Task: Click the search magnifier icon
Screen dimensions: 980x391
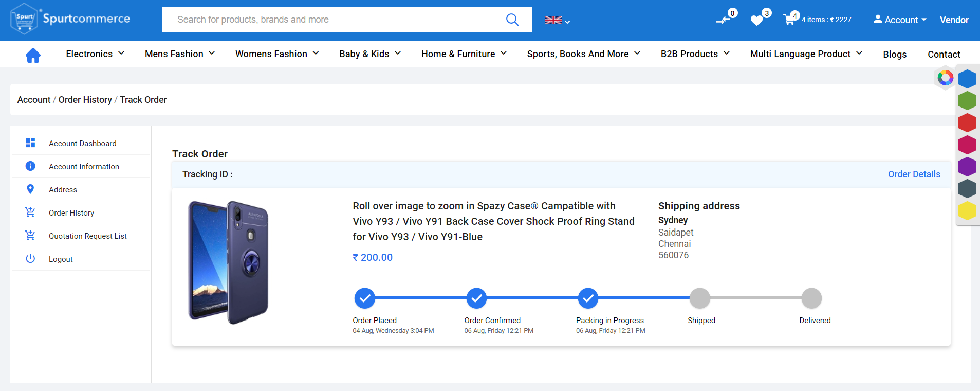Action: point(512,20)
